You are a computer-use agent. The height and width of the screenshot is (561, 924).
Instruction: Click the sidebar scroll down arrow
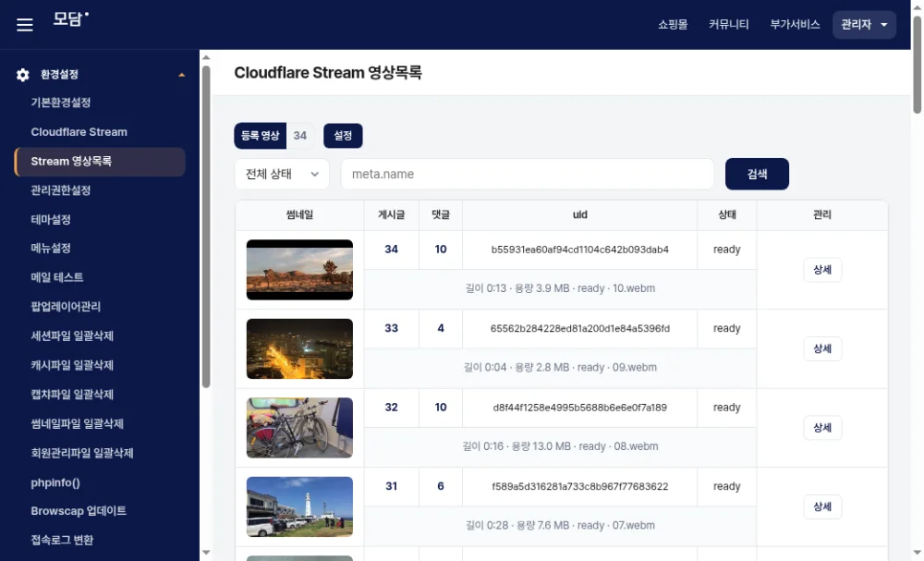coord(206,552)
